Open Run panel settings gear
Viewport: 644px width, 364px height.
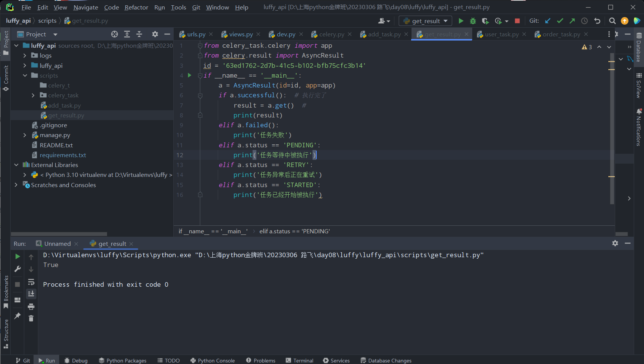tap(615, 243)
